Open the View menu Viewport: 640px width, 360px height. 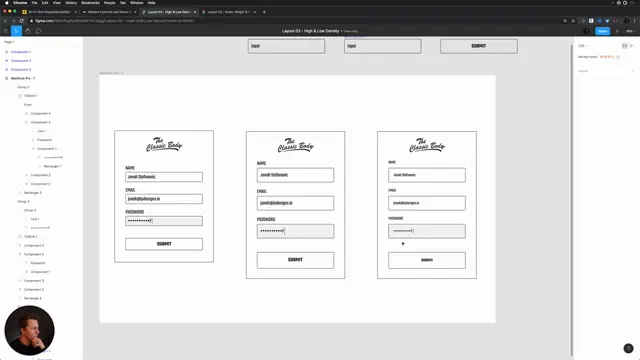(x=56, y=2)
